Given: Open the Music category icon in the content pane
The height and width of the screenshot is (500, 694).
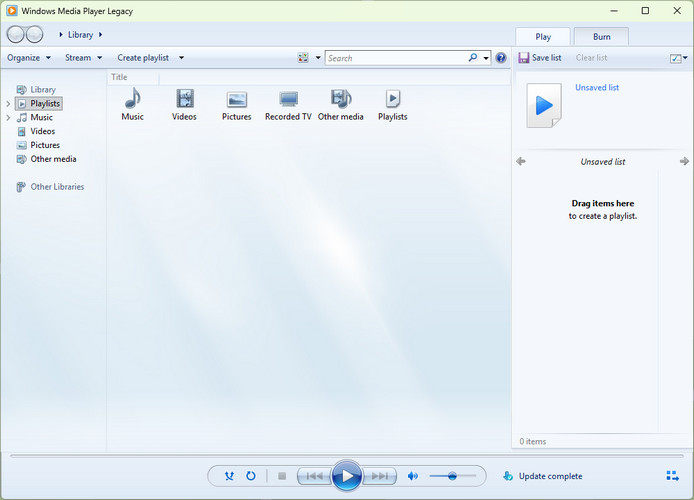Looking at the screenshot, I should pos(132,104).
